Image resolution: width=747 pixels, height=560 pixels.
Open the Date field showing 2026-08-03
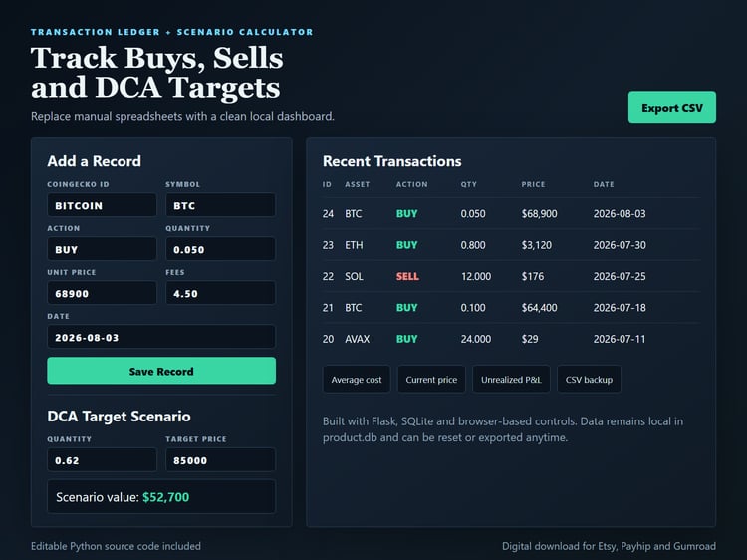[161, 337]
